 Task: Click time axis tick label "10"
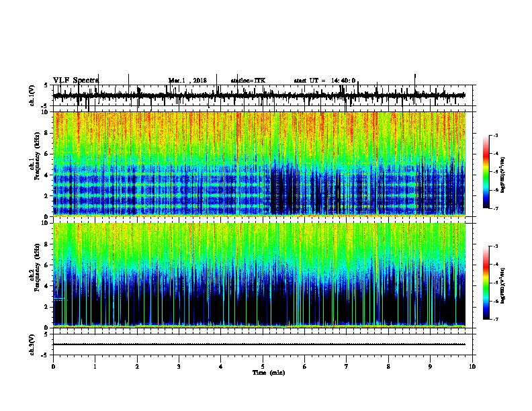tap(472, 366)
